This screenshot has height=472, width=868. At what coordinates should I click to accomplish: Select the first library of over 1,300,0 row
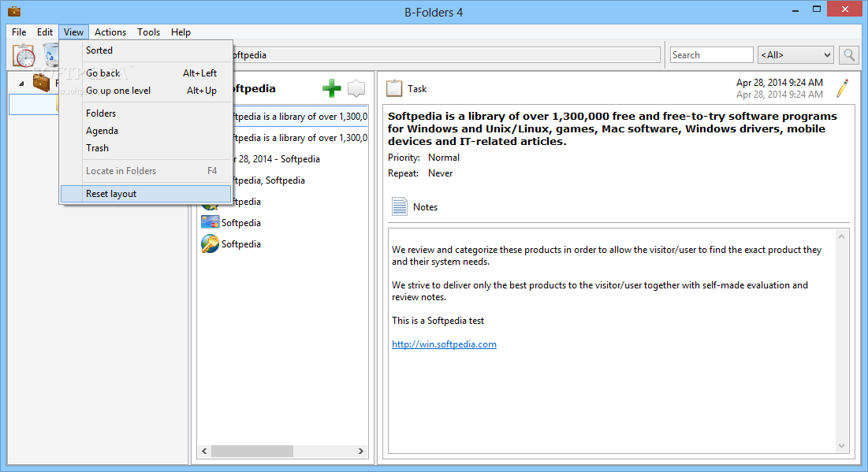tap(300, 116)
